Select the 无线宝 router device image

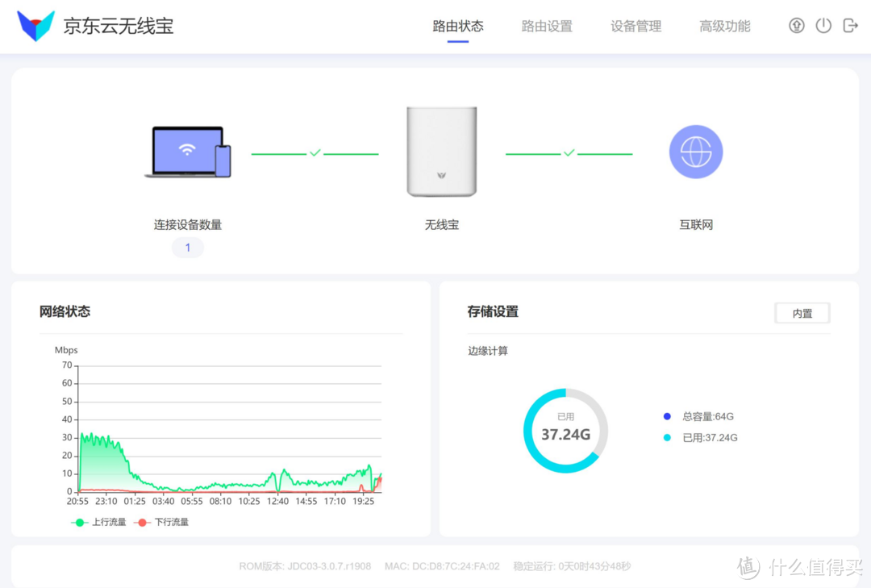tap(441, 151)
